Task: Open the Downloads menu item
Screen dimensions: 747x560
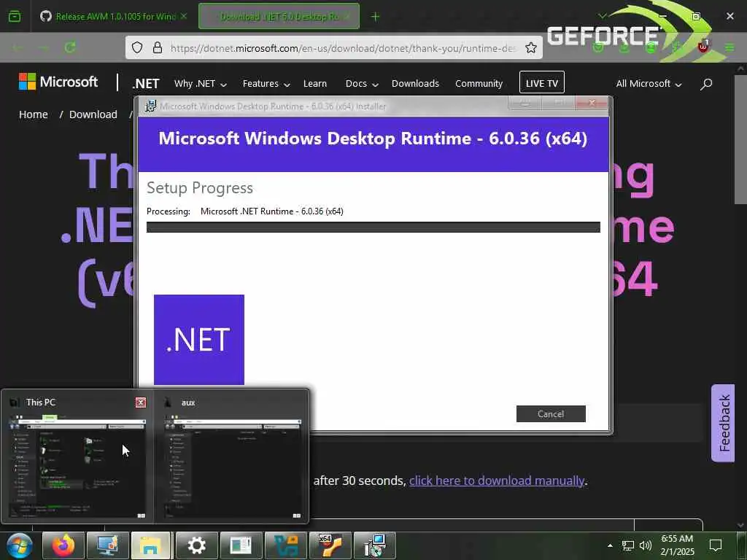Action: (415, 84)
